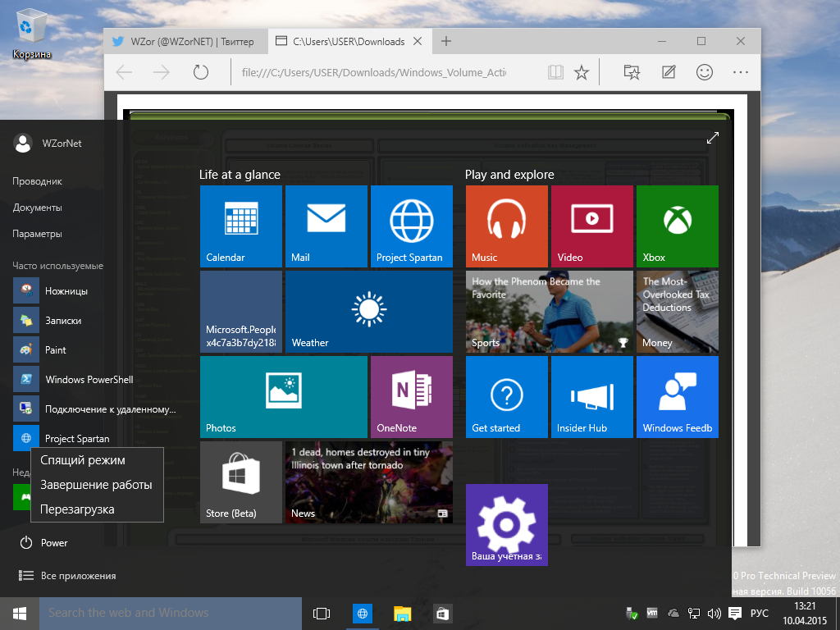Click the Windows Start button
The image size is (840, 630).
(20, 614)
